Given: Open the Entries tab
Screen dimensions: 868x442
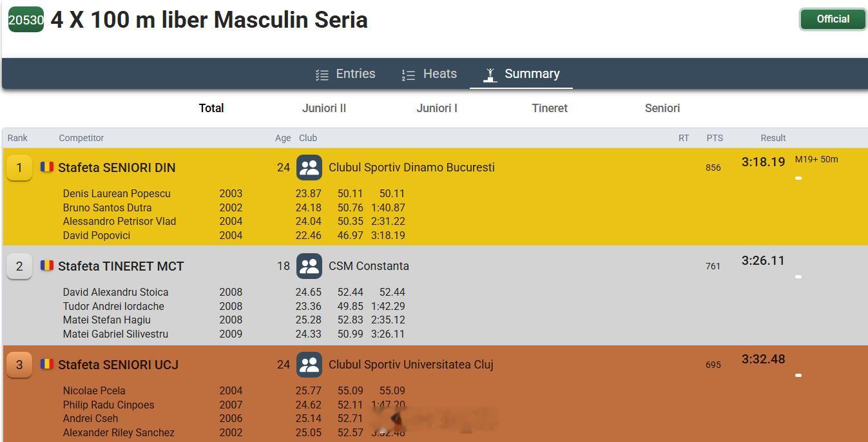Looking at the screenshot, I should [345, 74].
